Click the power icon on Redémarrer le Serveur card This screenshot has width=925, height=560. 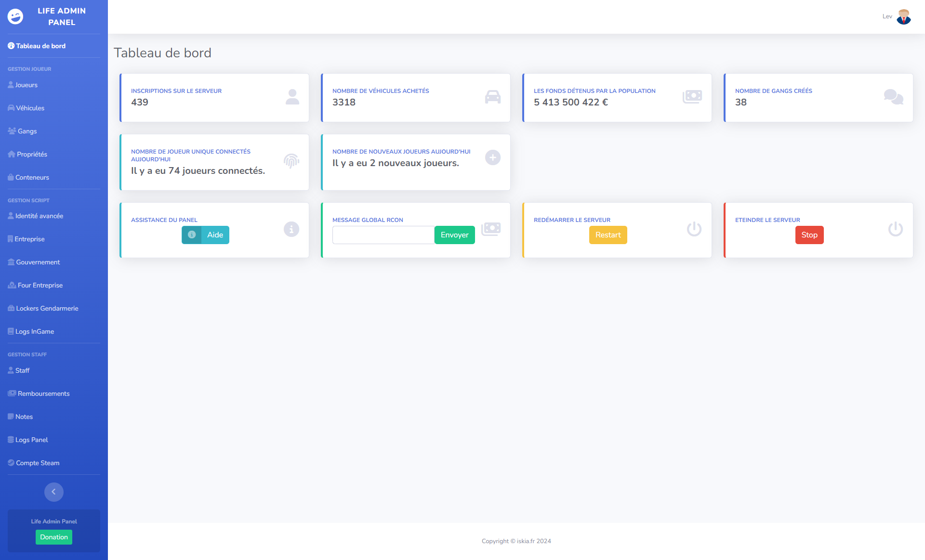pyautogui.click(x=694, y=230)
